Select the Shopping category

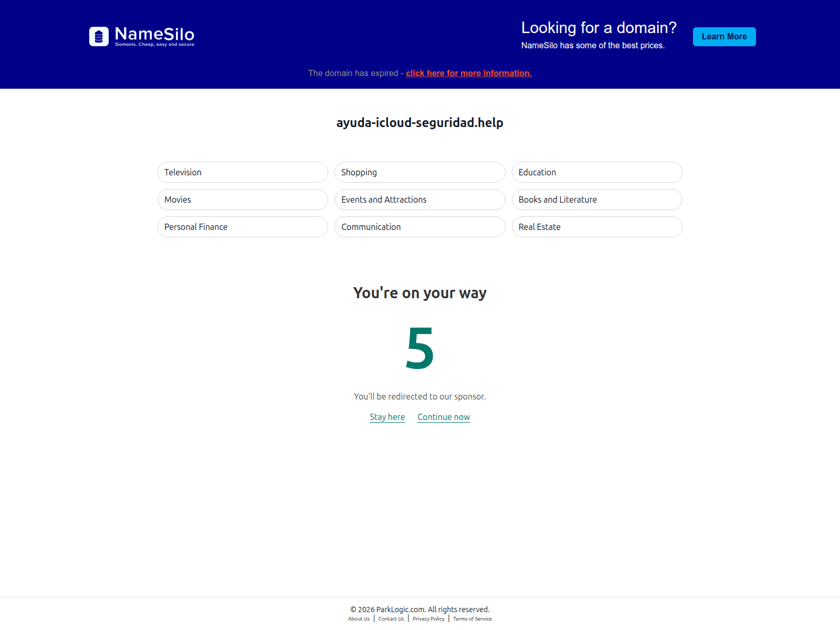click(x=419, y=172)
